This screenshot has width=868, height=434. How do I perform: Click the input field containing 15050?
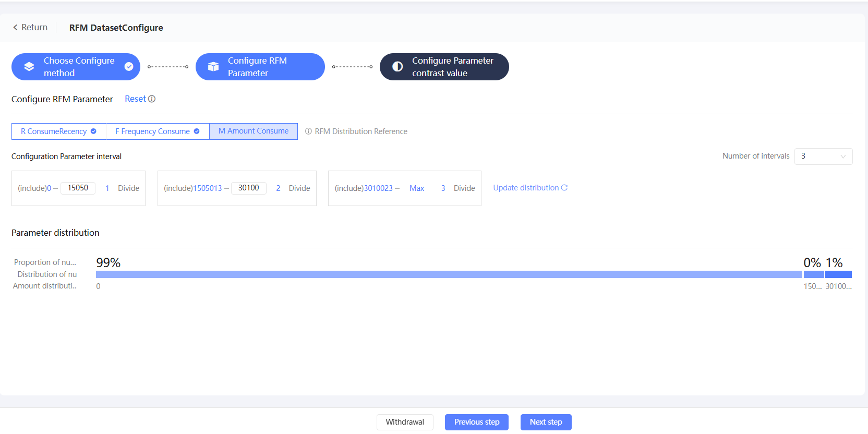click(78, 188)
